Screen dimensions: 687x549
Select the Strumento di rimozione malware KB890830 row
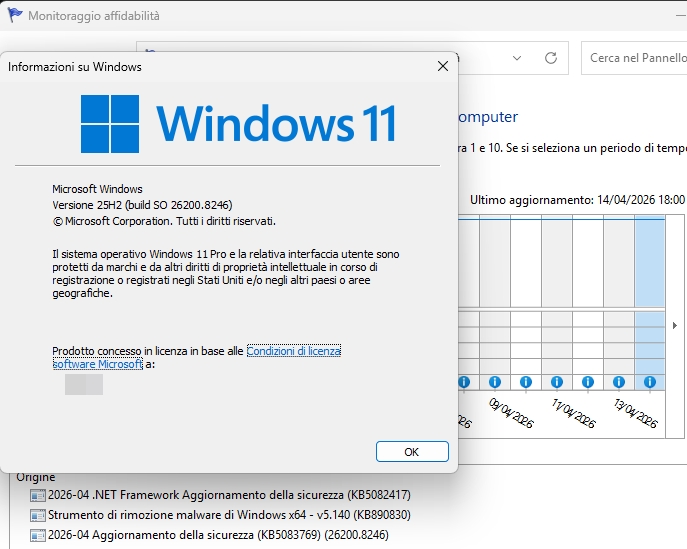pos(220,515)
